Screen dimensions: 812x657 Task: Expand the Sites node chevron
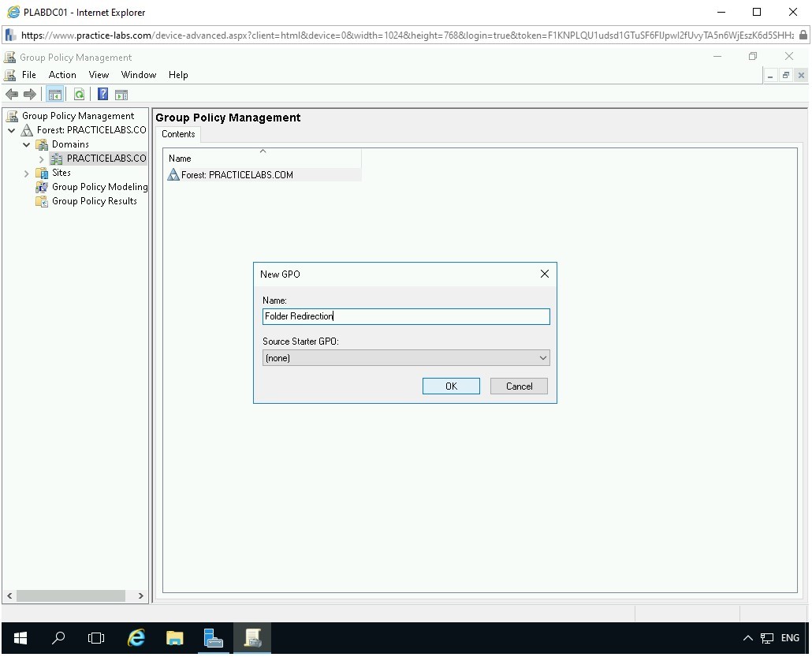(27, 174)
